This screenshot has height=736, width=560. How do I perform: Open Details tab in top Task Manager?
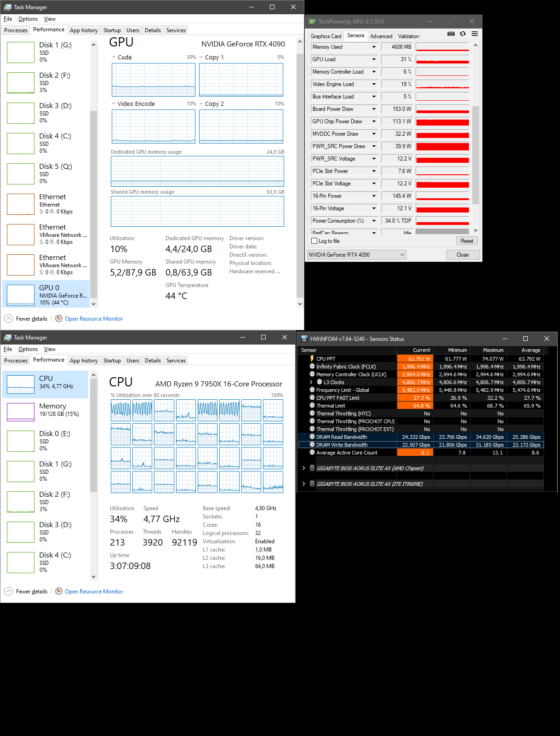[153, 30]
